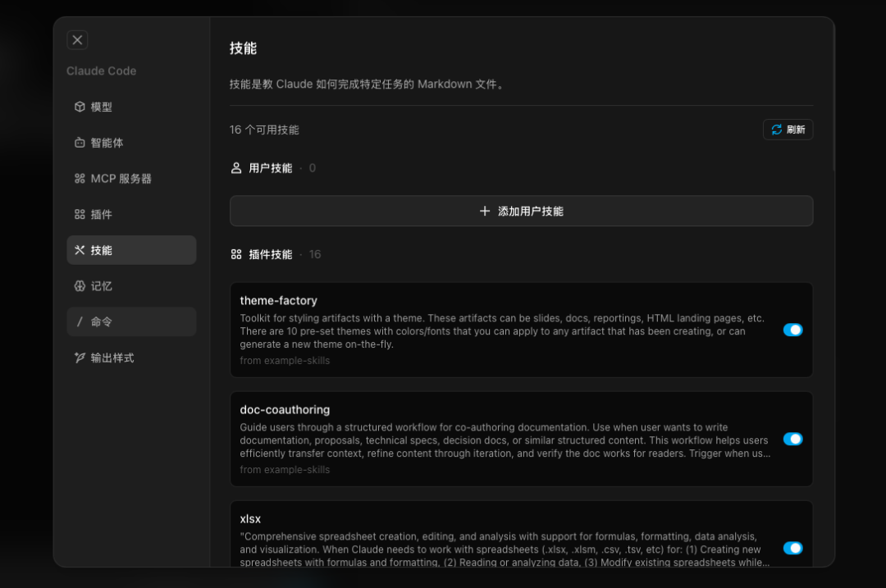Click the brush icon beside 输出样式
The image size is (886, 588).
click(x=80, y=358)
